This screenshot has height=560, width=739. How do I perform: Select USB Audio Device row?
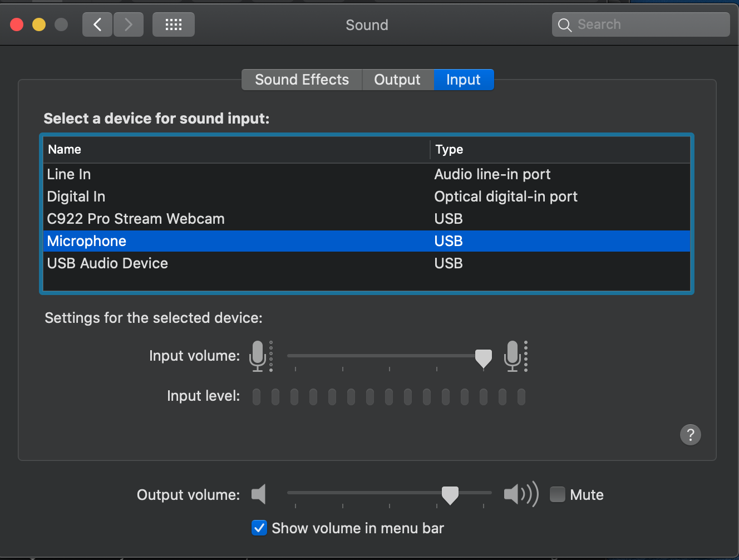(x=107, y=263)
